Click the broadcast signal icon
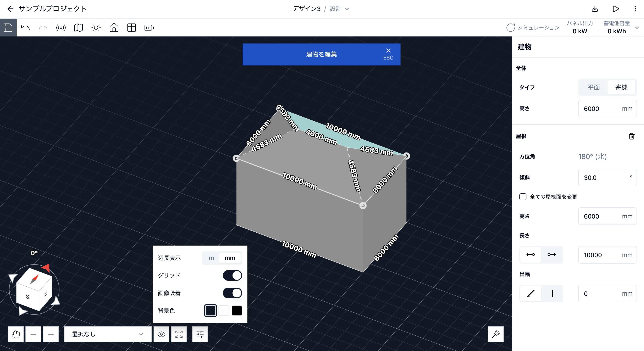This screenshot has height=351, width=644. click(x=61, y=27)
